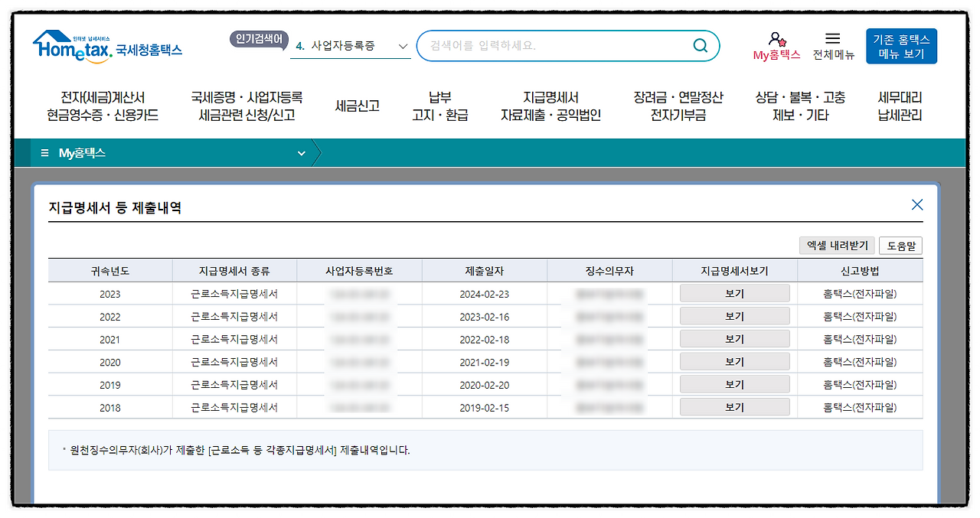Open 장려금·연말정산 전자기부금 menu

tap(678, 106)
